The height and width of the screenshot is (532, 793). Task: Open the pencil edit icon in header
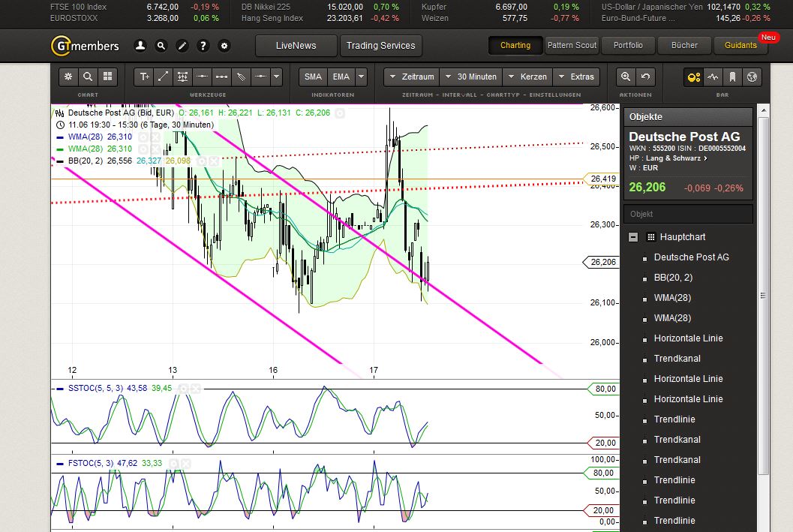coord(182,46)
